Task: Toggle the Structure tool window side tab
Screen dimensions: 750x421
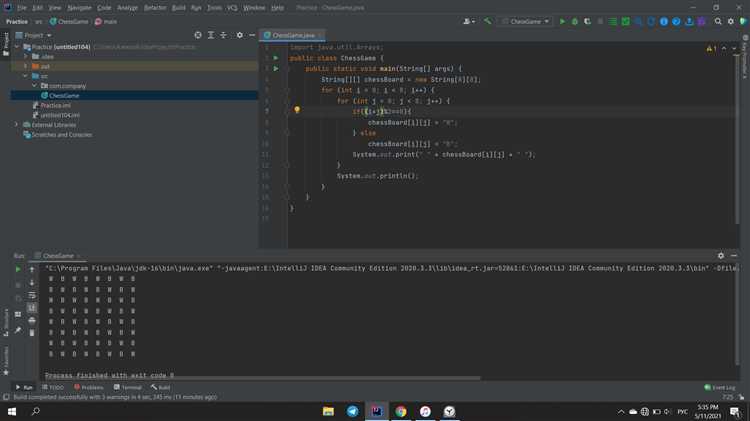Action: click(x=5, y=319)
